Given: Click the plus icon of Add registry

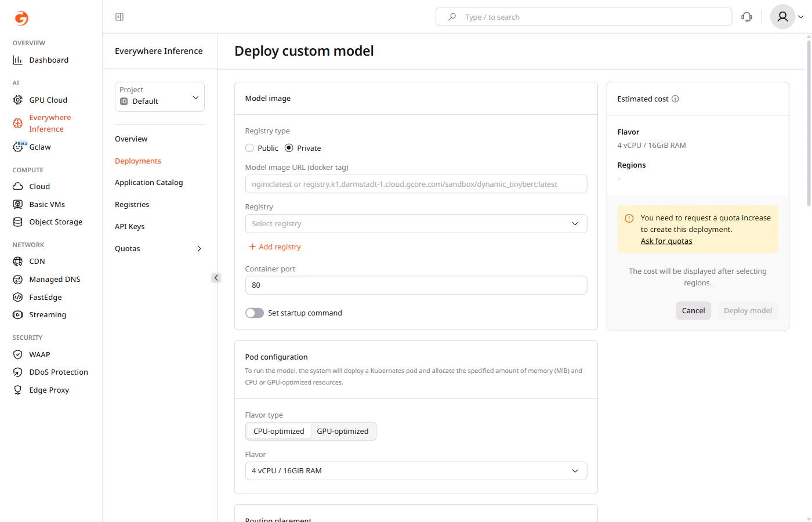Looking at the screenshot, I should [x=252, y=246].
